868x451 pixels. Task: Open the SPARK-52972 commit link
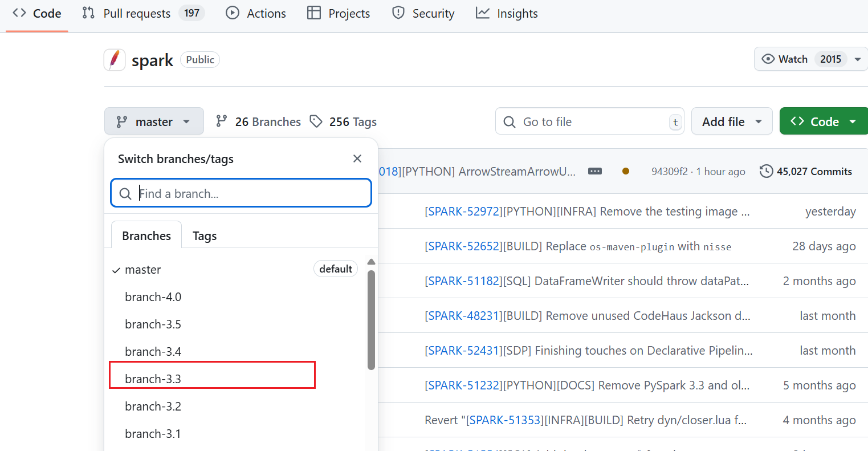(463, 212)
